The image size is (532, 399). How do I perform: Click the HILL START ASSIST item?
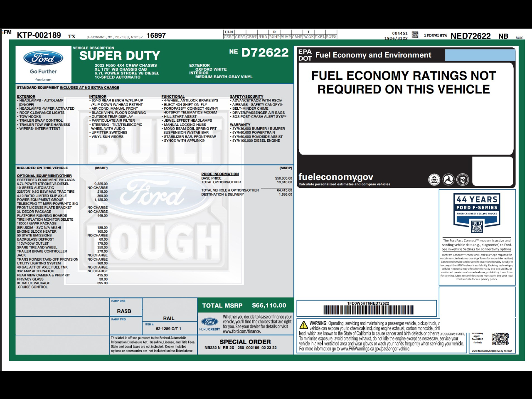click(179, 117)
